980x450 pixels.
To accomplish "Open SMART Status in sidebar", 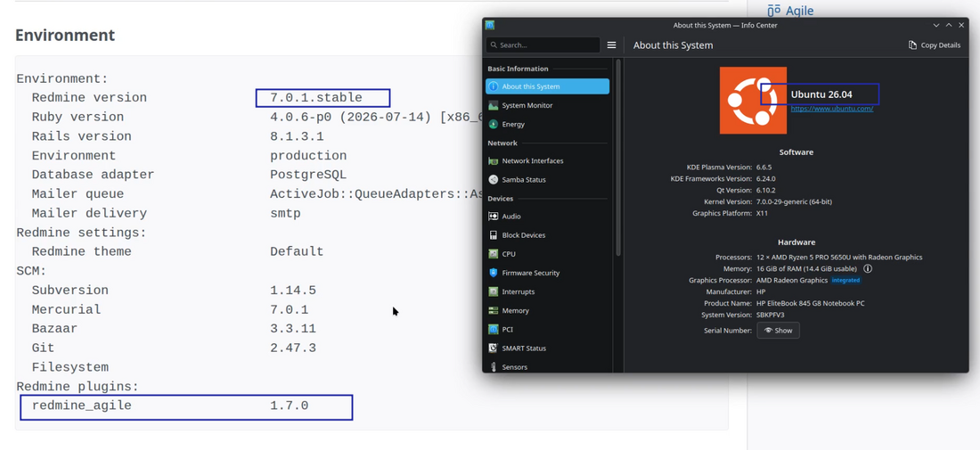I will (x=548, y=348).
